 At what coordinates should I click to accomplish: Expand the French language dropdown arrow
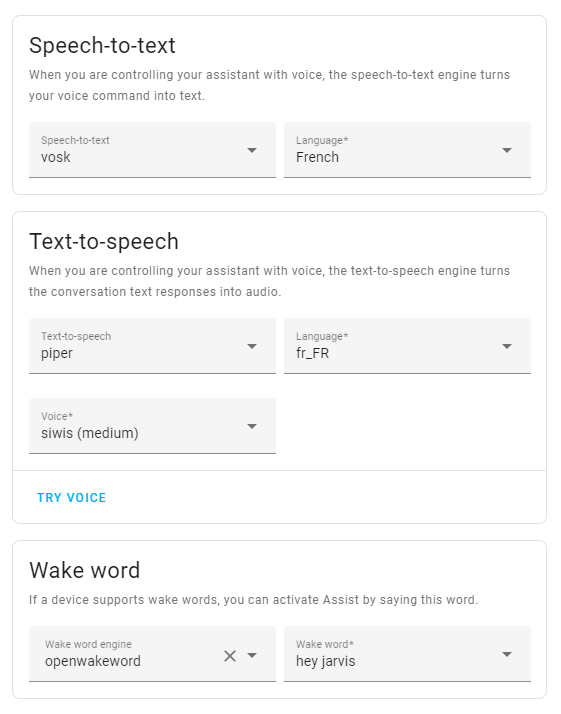point(507,150)
